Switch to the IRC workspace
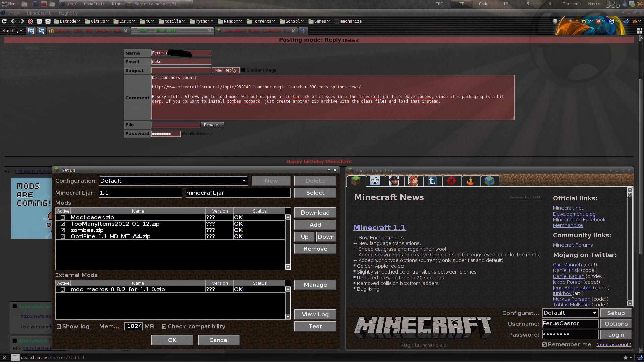Viewport: 644px width, 362px height. (x=439, y=4)
